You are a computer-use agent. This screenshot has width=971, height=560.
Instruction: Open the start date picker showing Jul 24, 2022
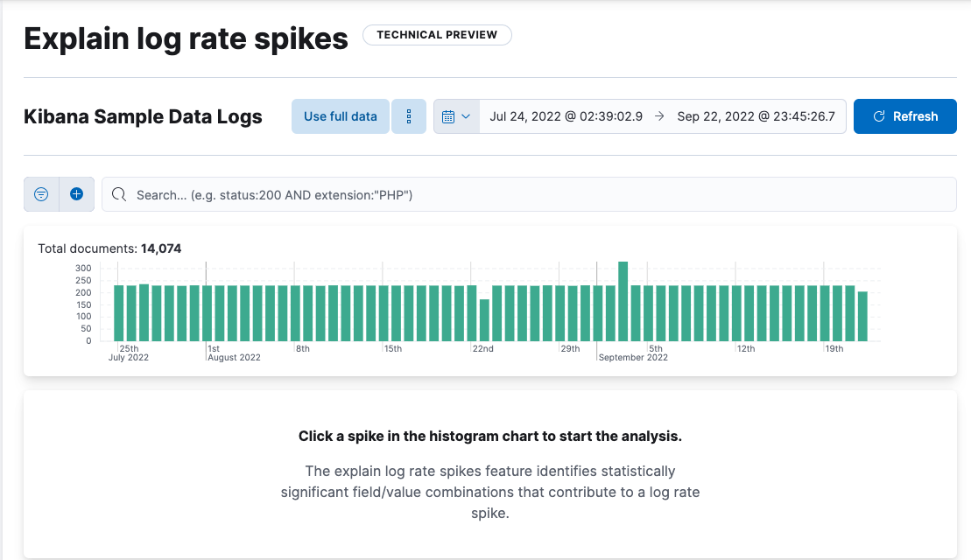click(x=568, y=115)
